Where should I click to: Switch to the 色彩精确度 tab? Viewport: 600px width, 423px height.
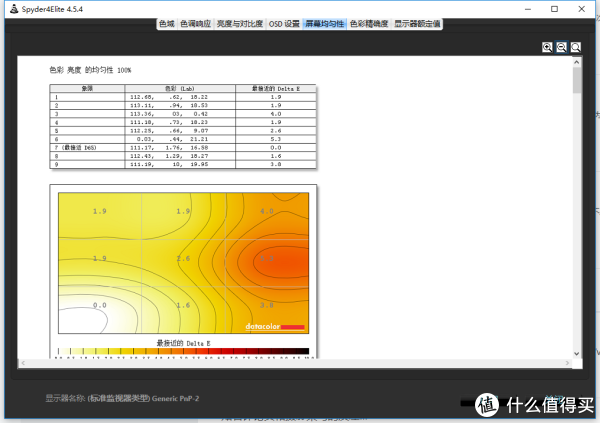pyautogui.click(x=368, y=23)
